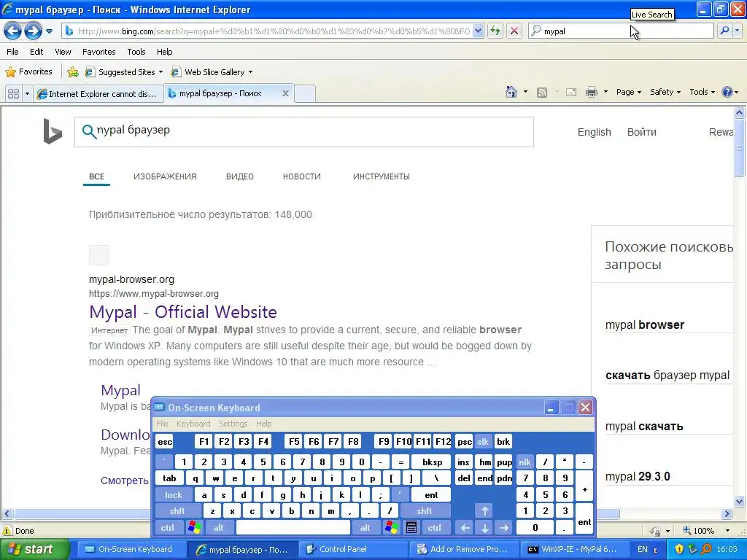This screenshot has width=747, height=560.
Task: Switch to 'Internet Explorer cannot display' tab
Action: click(x=98, y=94)
